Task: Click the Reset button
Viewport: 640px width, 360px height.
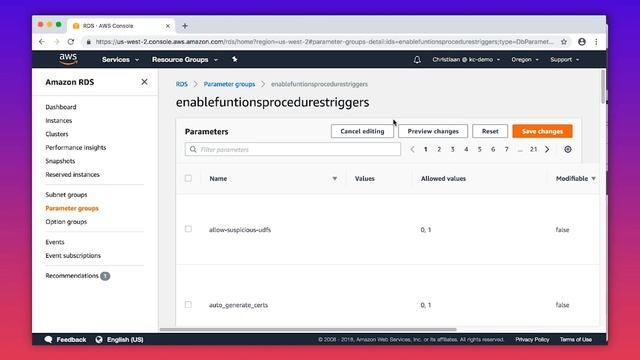Action: click(490, 131)
